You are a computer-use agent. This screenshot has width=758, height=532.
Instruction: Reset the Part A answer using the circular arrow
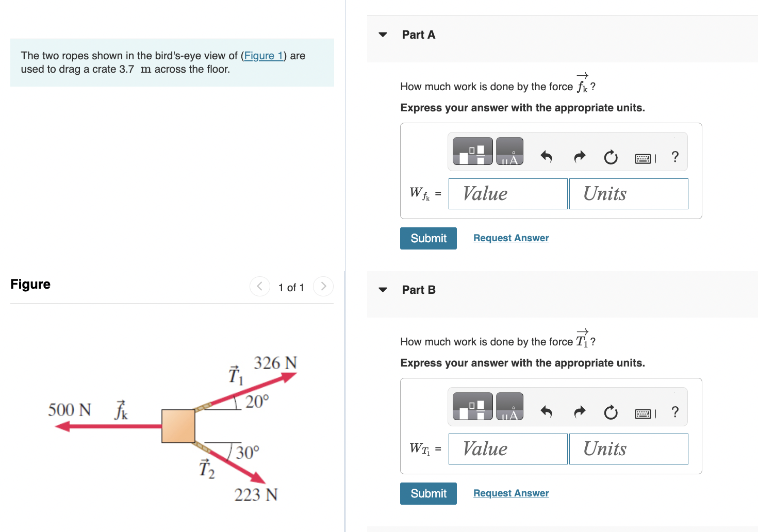tap(611, 157)
